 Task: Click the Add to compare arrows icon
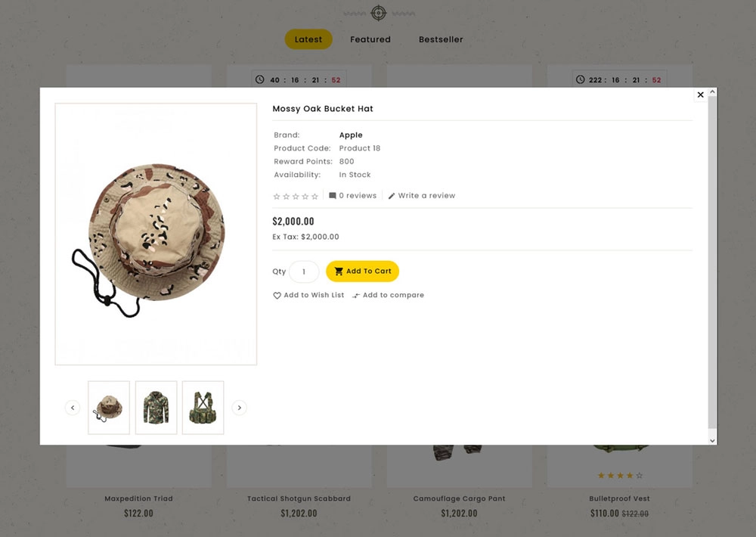356,295
